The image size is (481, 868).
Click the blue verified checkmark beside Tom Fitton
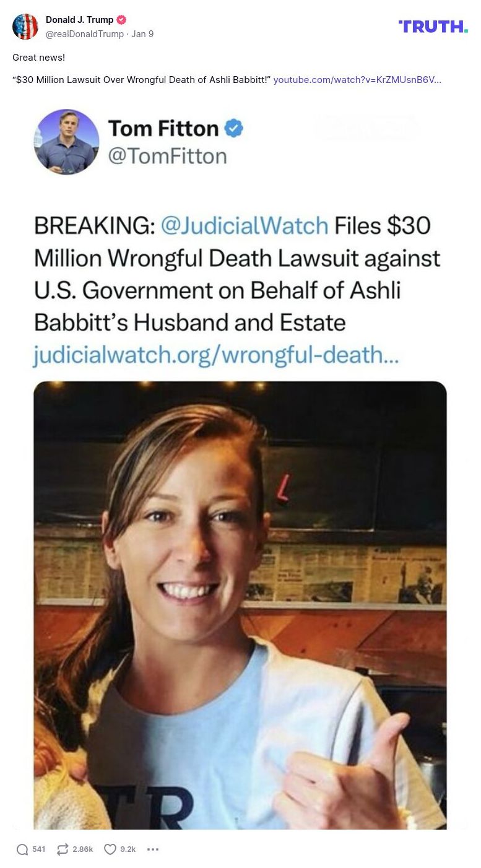[x=233, y=129]
